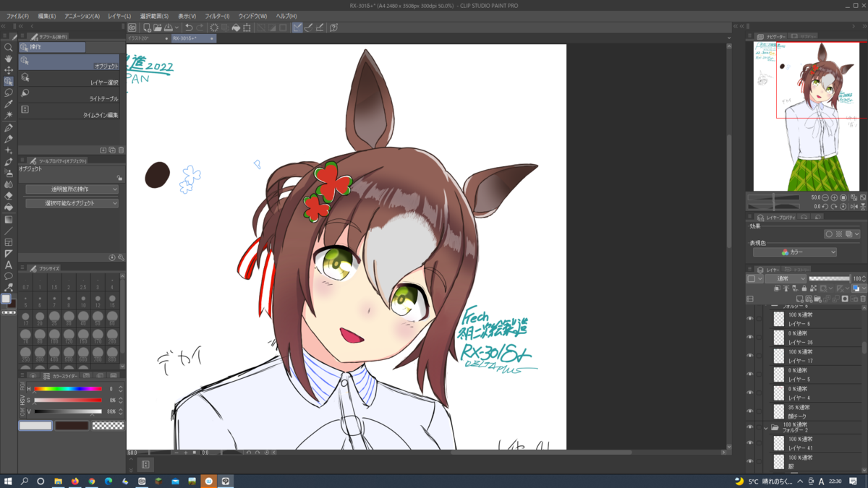Viewport: 868px width, 488px height.
Task: Open 透明箇所の操作 dropdown
Action: coord(72,189)
